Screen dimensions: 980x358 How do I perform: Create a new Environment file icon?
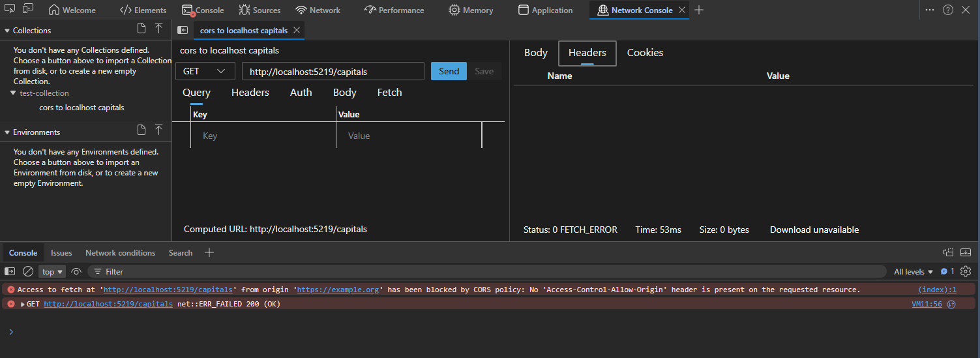[x=141, y=130]
